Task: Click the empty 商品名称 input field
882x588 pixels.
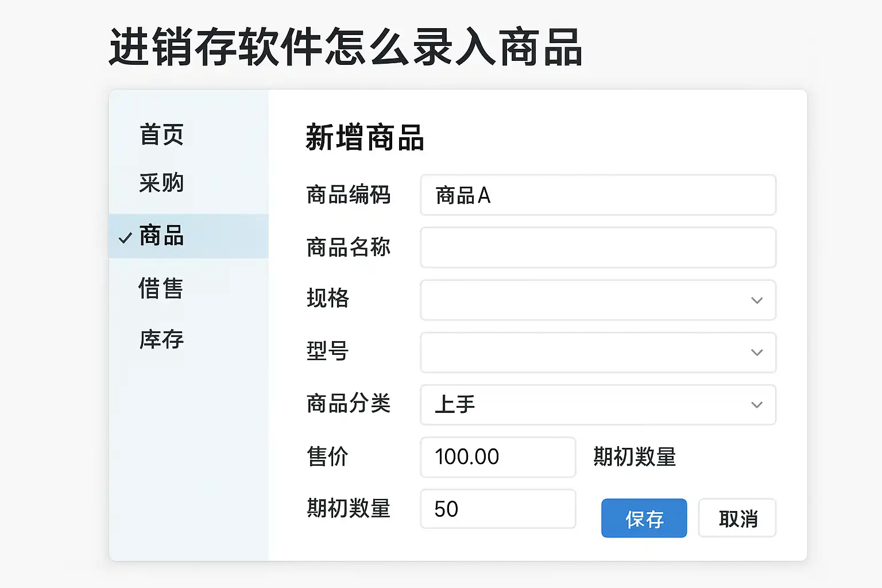Action: click(x=598, y=247)
